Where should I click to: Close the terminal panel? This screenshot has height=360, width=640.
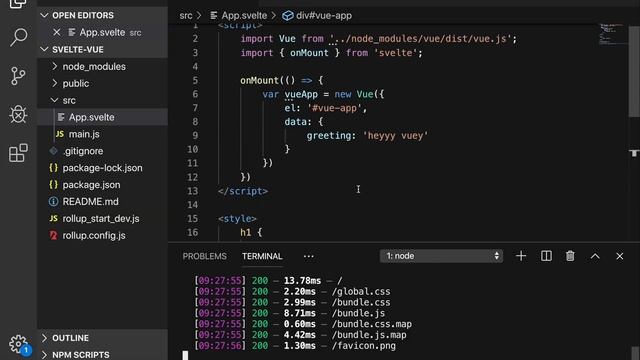click(620, 256)
